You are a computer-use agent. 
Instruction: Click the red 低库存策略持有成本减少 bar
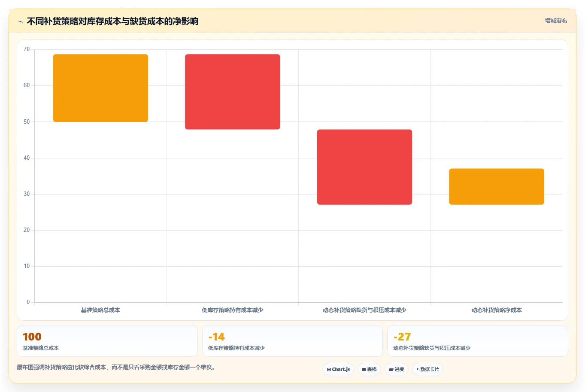(233, 92)
